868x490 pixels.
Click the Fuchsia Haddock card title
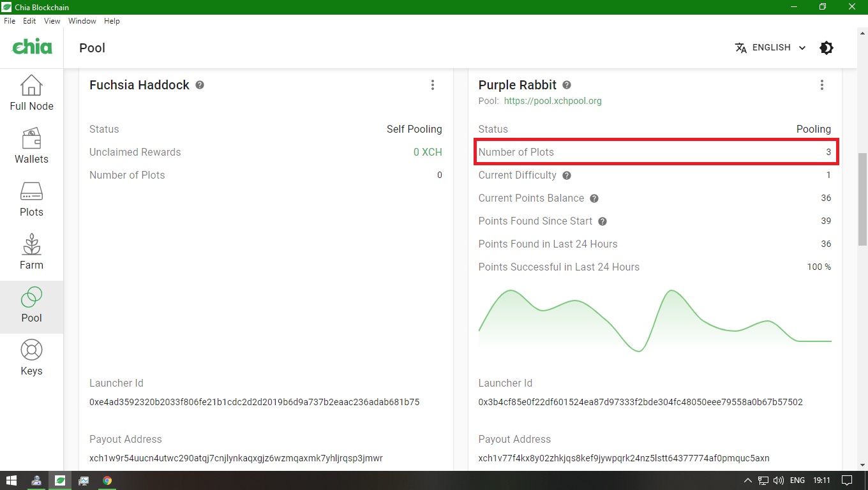tap(139, 85)
